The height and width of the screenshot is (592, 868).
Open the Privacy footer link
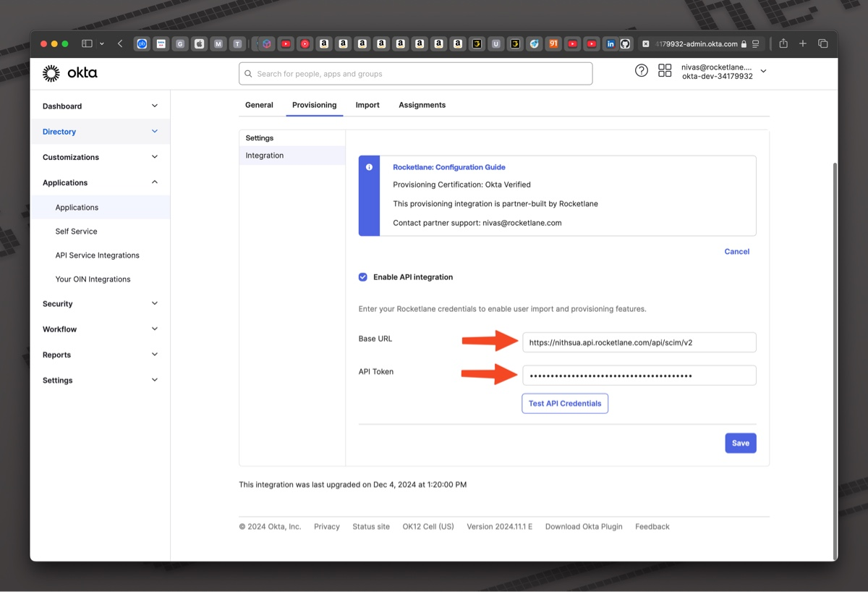click(x=327, y=527)
